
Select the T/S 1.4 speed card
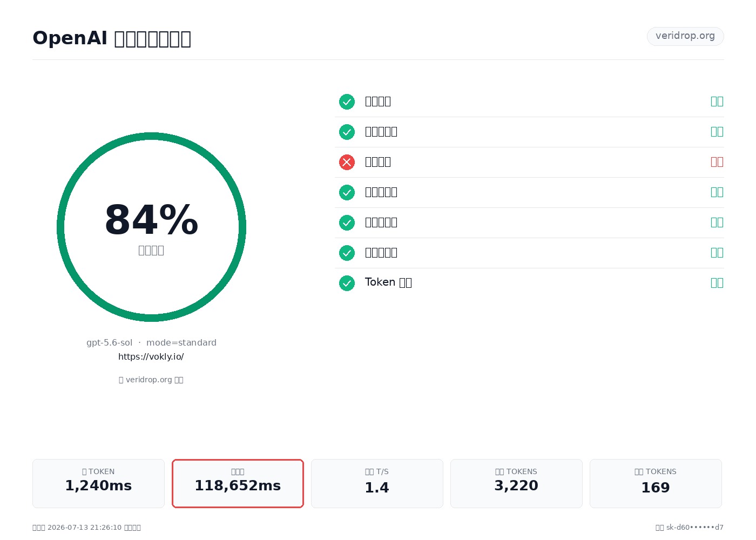point(377,483)
